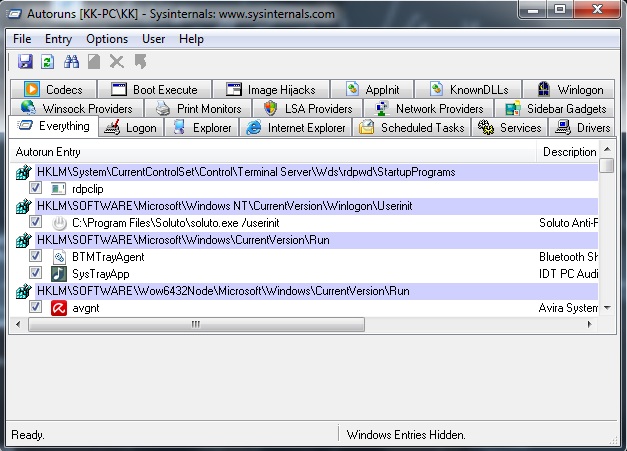Open the Options menu

point(107,39)
